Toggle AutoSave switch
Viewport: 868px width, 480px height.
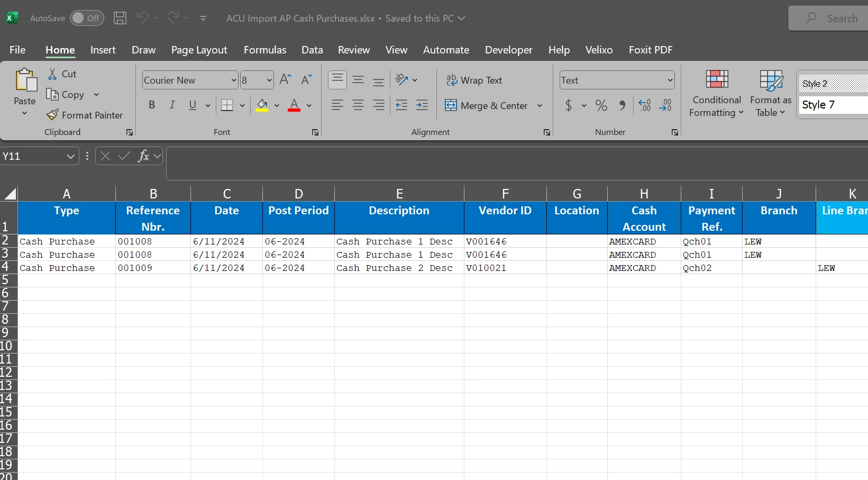[87, 18]
